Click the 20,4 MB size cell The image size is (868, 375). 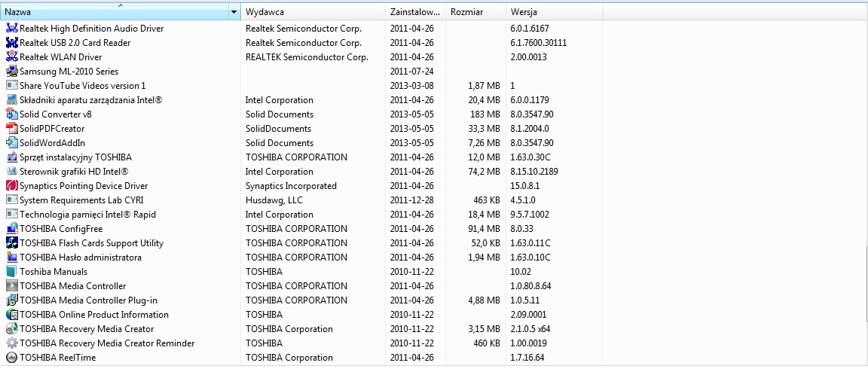pyautogui.click(x=484, y=100)
